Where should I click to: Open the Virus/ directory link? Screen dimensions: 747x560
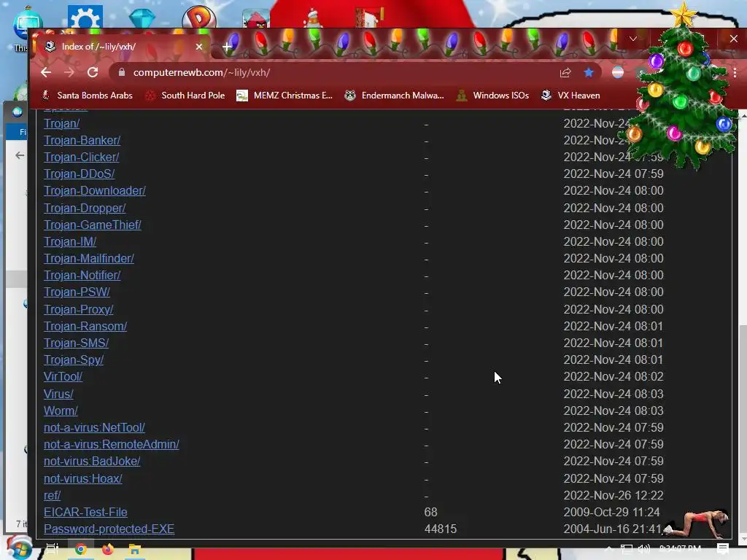tap(58, 394)
